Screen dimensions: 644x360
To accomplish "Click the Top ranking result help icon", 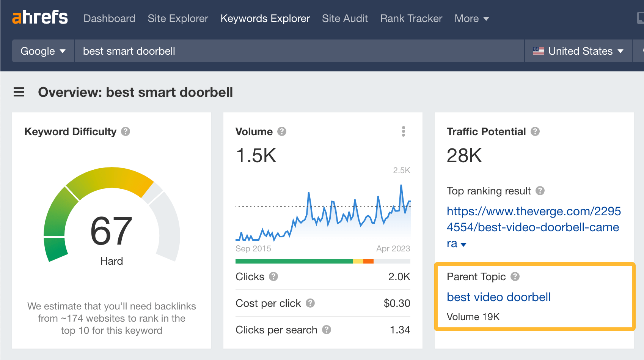I will click(x=541, y=191).
